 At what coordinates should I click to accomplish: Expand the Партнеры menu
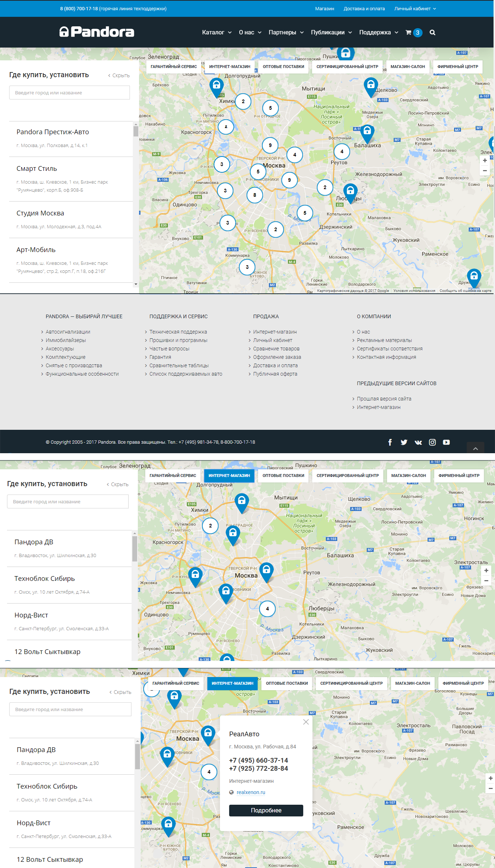(286, 33)
